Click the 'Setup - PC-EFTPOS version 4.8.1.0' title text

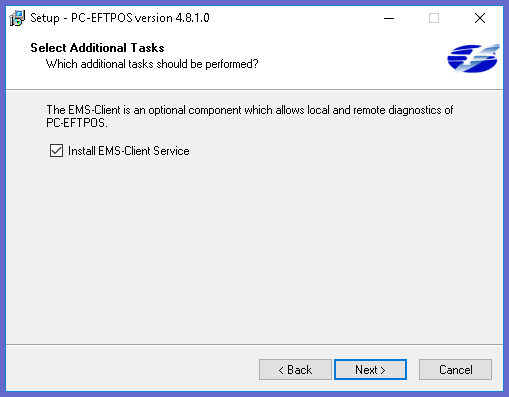120,18
